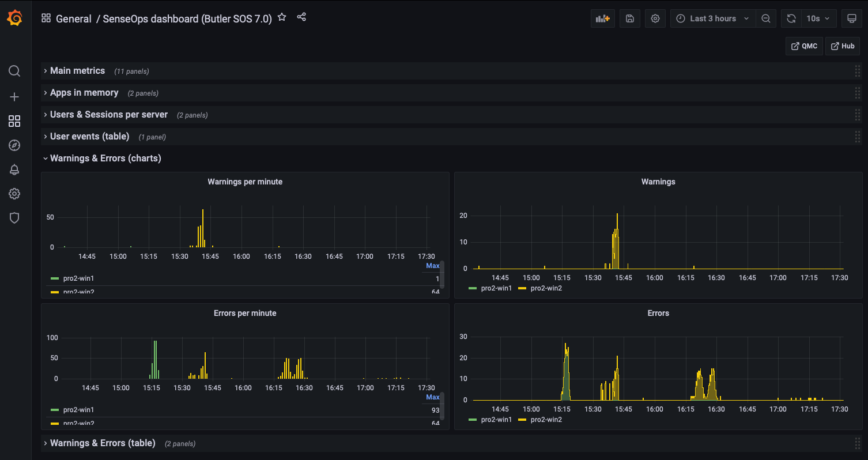868x460 pixels.
Task: Click the Grafana logo home icon
Action: point(15,18)
